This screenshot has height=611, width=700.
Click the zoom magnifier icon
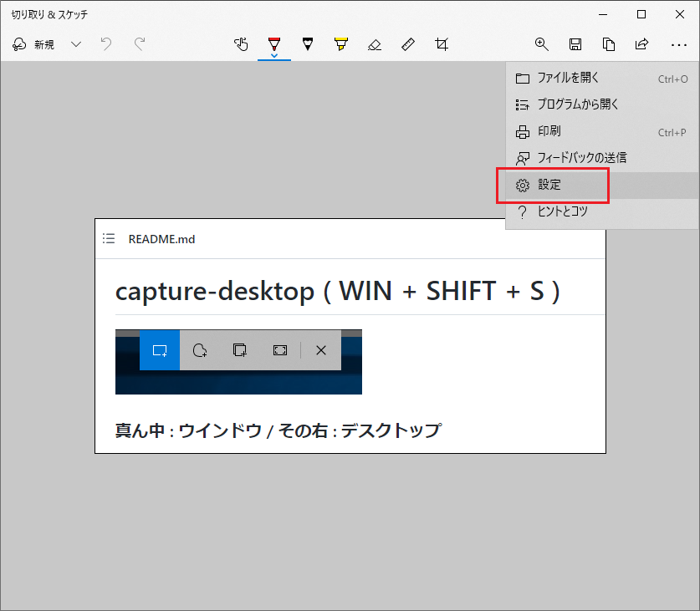coord(542,44)
